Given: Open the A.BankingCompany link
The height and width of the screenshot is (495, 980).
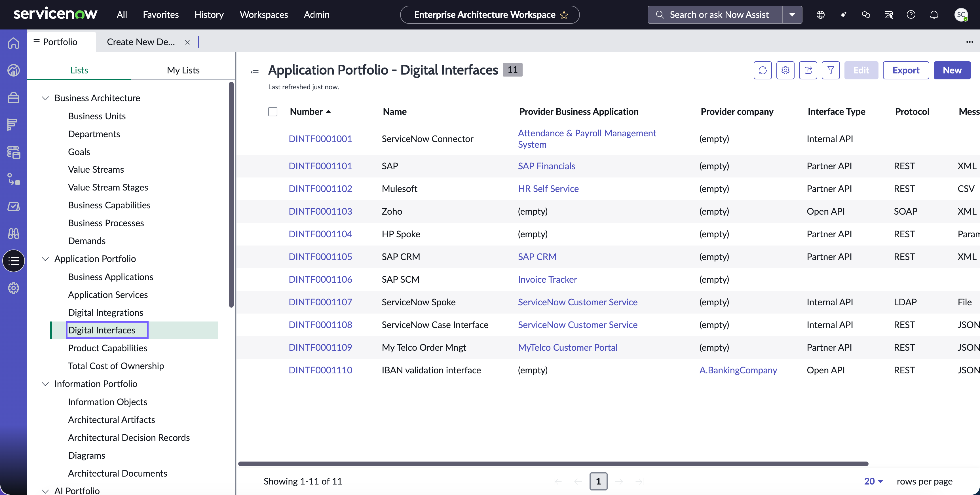Looking at the screenshot, I should click(x=738, y=370).
